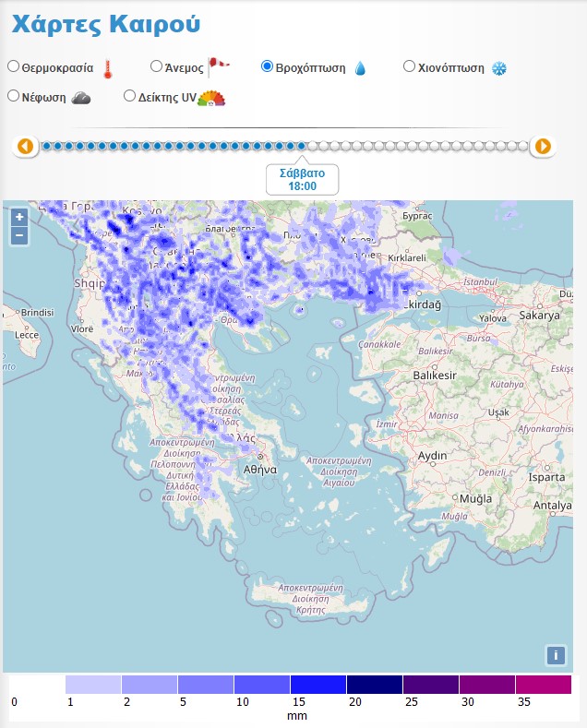Zoom in on the map with plus button
Screen dimensions: 587x728
tap(19, 217)
